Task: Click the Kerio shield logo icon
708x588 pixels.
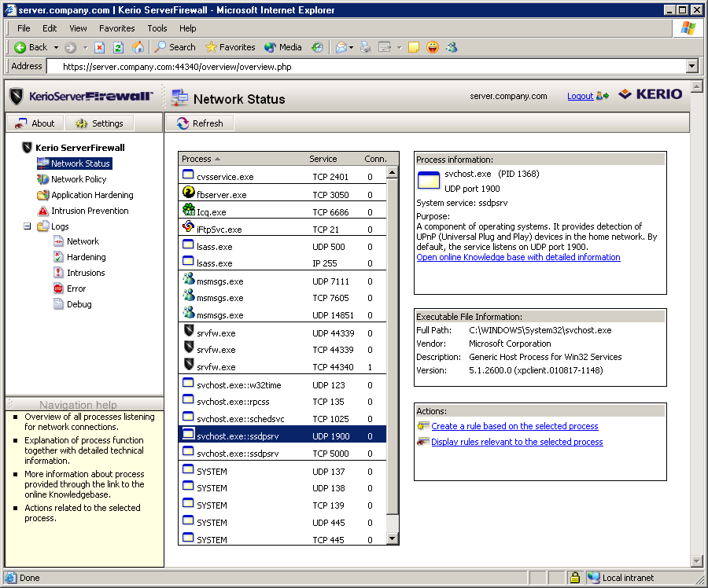Action: [x=17, y=96]
